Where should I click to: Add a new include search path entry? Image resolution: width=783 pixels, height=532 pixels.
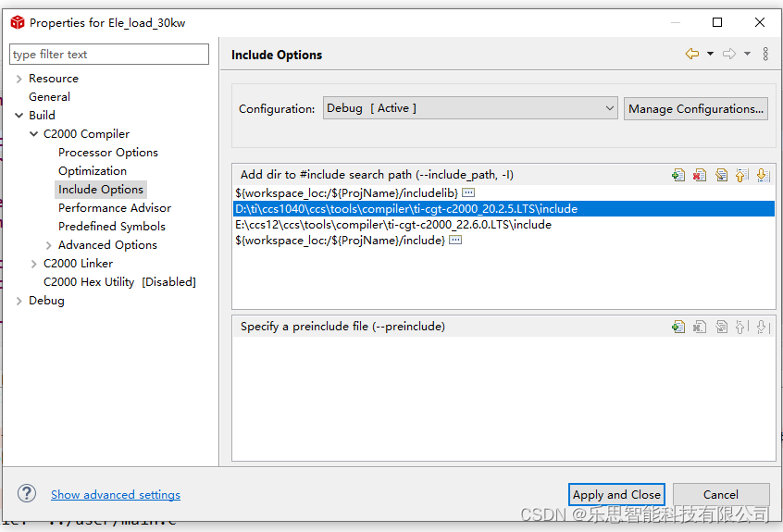coord(678,175)
